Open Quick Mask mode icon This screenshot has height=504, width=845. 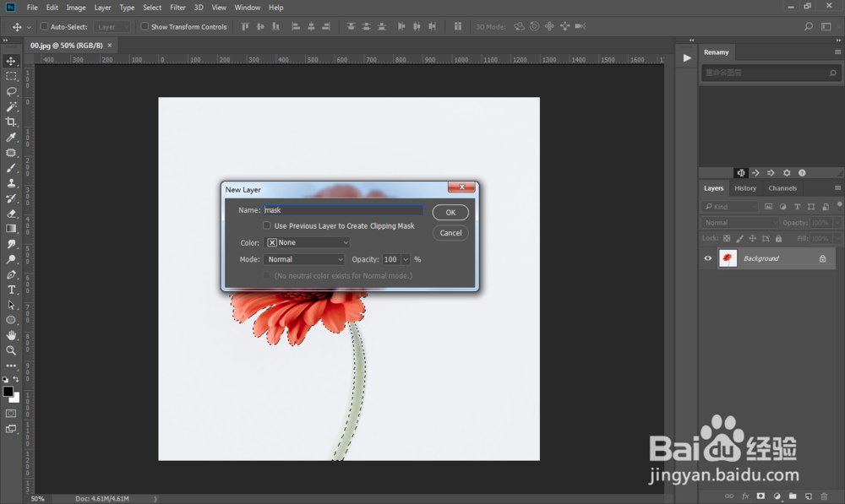point(11,414)
